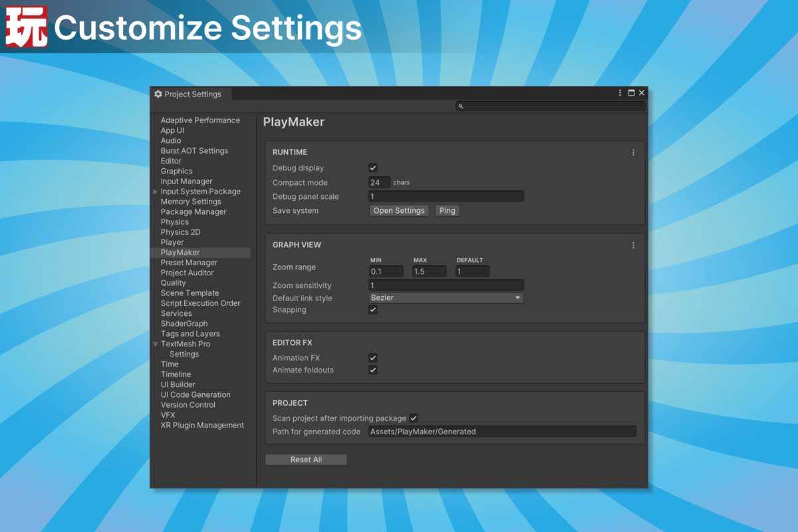798x532 pixels.
Task: Click the search magnifier icon
Action: coord(461,106)
